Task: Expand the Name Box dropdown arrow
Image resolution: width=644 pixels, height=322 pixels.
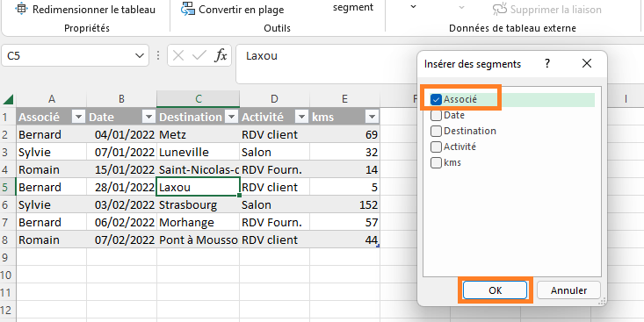Action: pyautogui.click(x=140, y=56)
